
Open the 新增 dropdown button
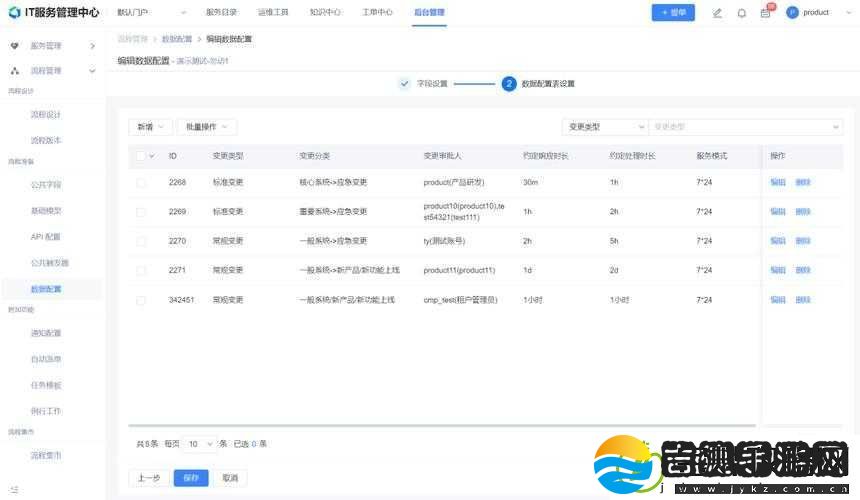pos(150,127)
